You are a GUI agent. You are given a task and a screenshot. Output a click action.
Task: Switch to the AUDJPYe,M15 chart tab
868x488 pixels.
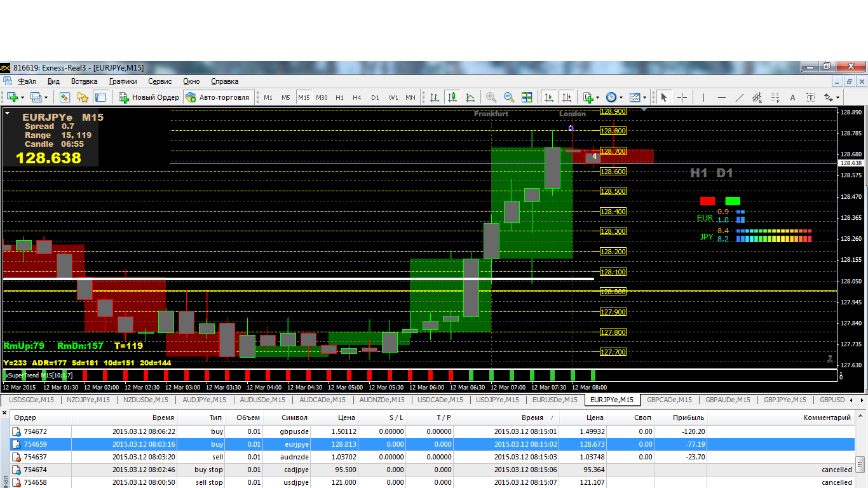pos(205,400)
